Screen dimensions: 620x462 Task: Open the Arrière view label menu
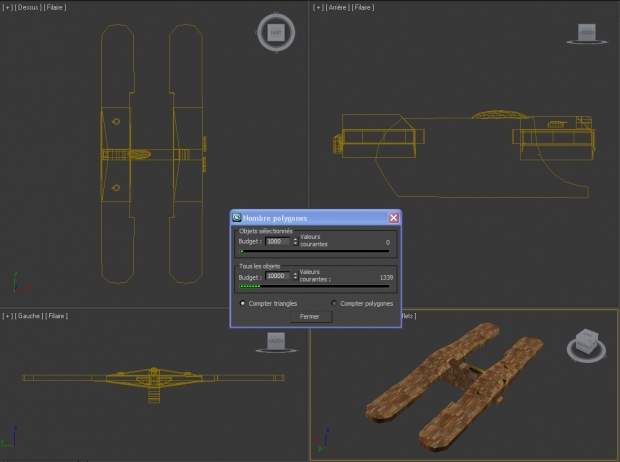336,7
